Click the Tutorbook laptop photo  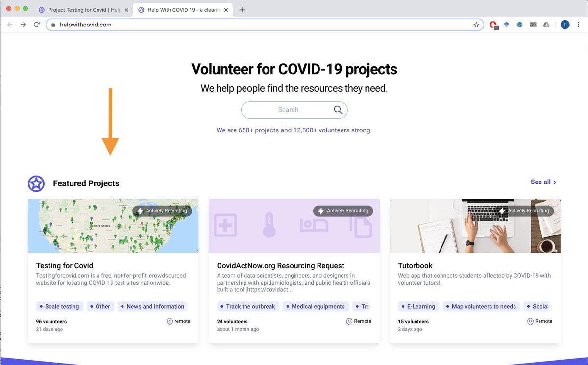click(475, 226)
